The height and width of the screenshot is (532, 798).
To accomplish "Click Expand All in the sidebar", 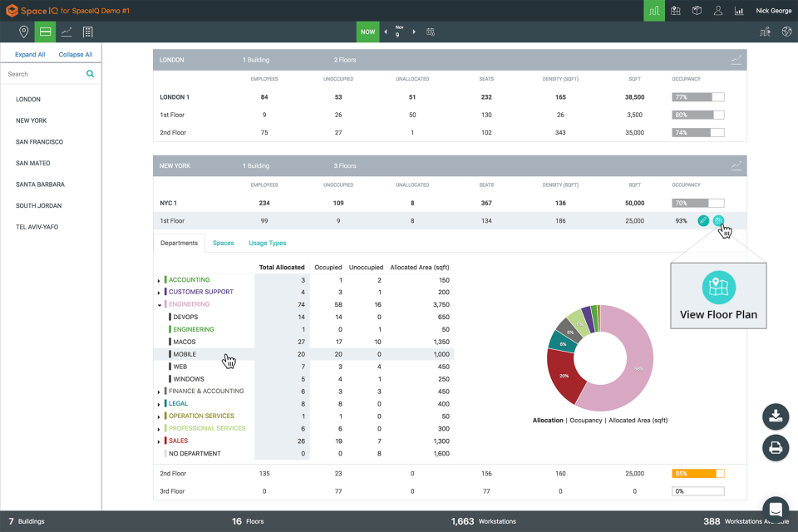I will point(30,54).
